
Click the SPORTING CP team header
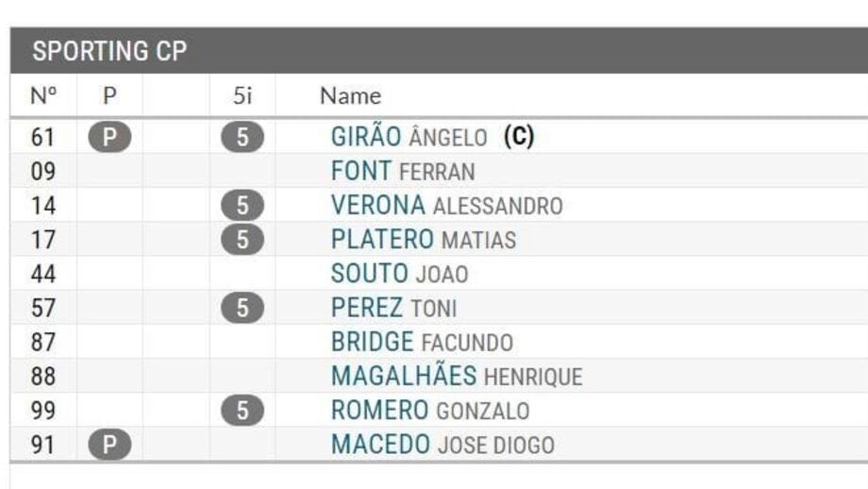point(439,50)
